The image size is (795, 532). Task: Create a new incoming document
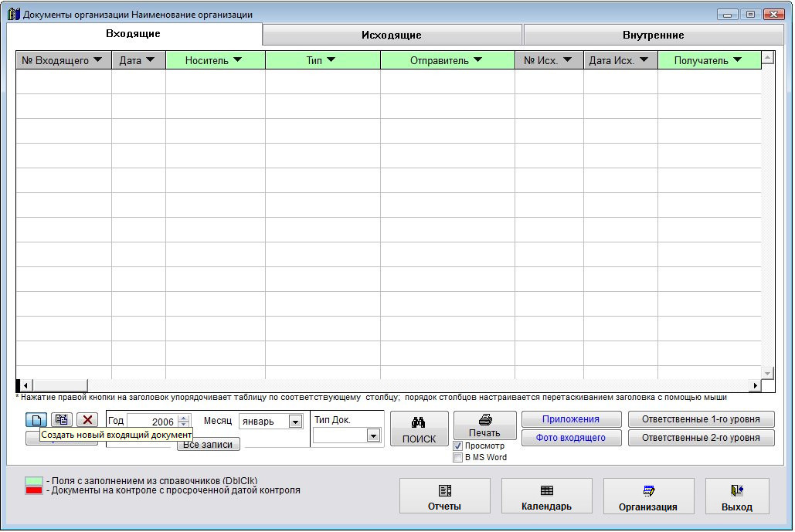(x=36, y=419)
